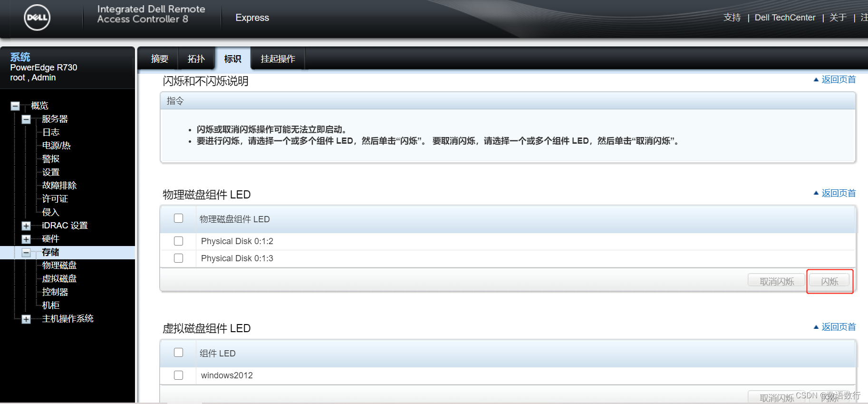868x404 pixels.
Task: Select 硬件 in the navigation tree
Action: coord(50,239)
